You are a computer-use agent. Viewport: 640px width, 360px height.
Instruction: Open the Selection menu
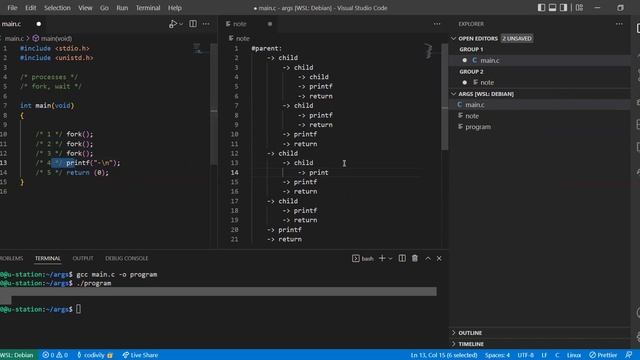pyautogui.click(x=57, y=8)
